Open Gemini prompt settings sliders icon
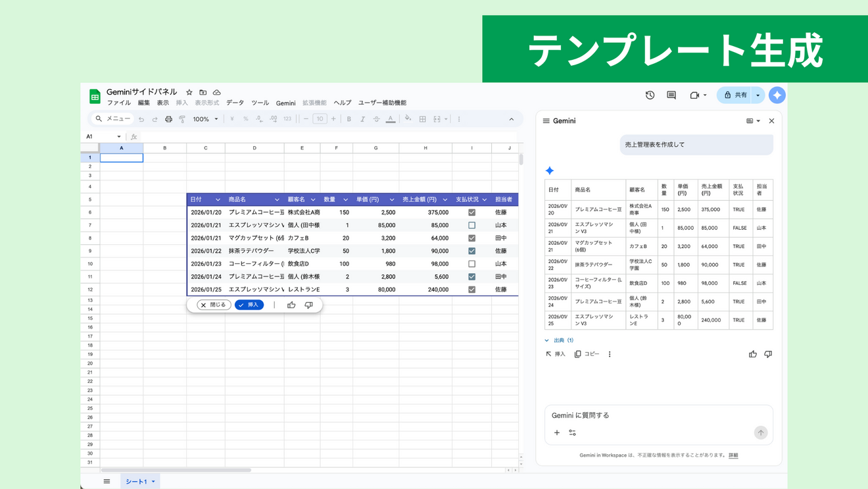Screen dimensions: 868x489 click(x=572, y=432)
